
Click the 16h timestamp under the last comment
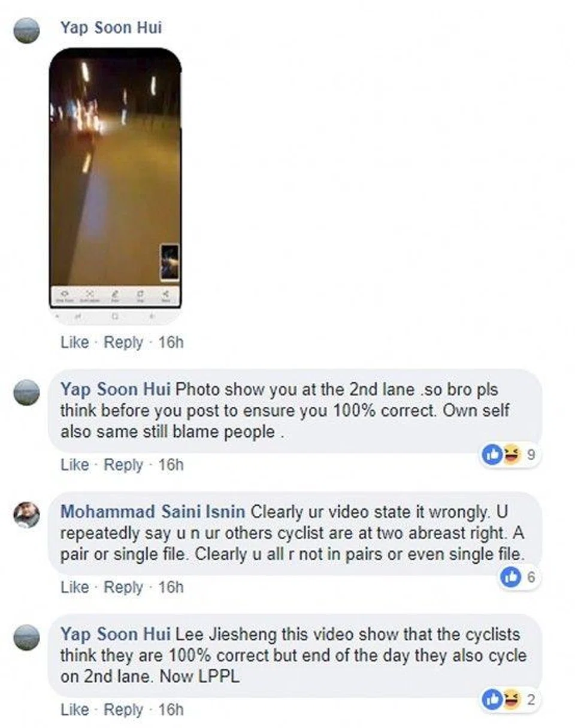(x=171, y=709)
